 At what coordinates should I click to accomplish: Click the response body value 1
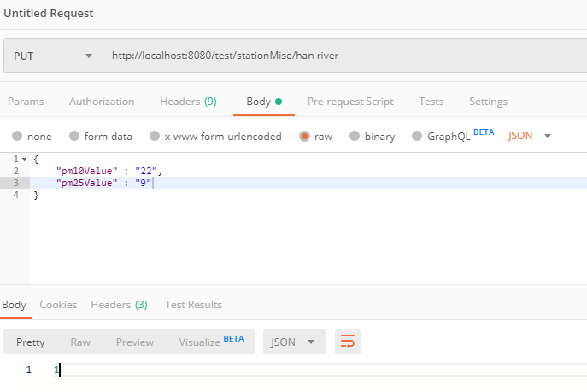[x=56, y=370]
